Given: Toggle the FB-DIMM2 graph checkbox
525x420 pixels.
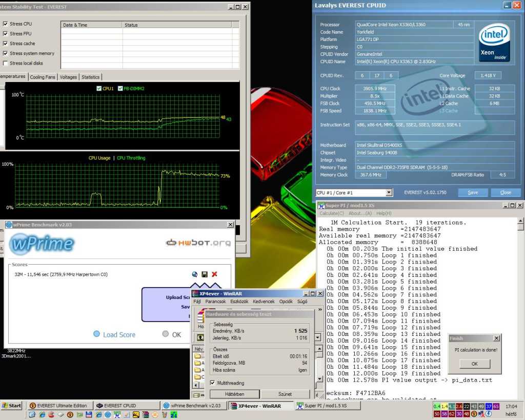Looking at the screenshot, I should tap(120, 88).
